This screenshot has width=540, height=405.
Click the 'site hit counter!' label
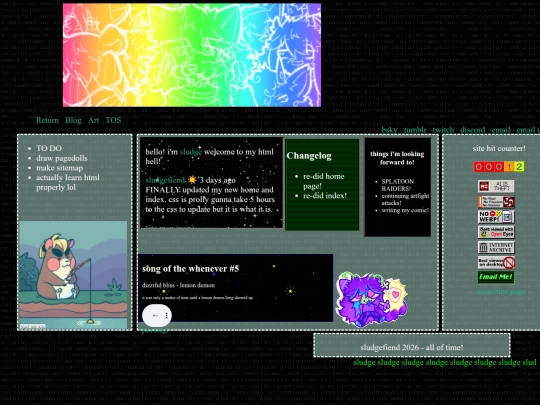click(x=499, y=148)
